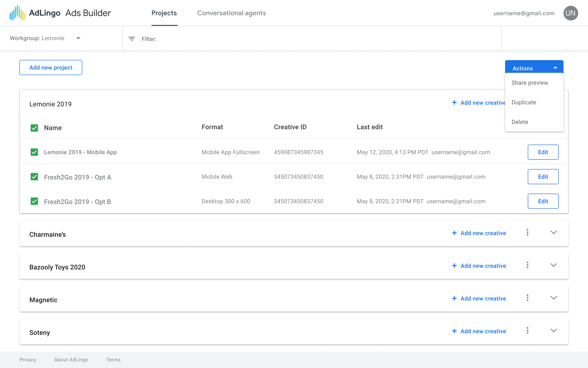Click the AdLingo logo icon
This screenshot has height=368, width=588.
pos(17,13)
